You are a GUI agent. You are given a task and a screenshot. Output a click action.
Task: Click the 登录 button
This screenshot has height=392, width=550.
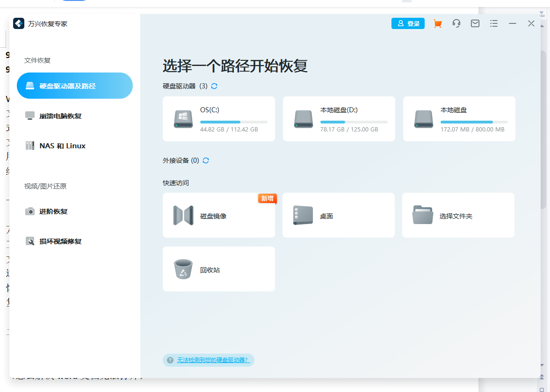(x=408, y=23)
